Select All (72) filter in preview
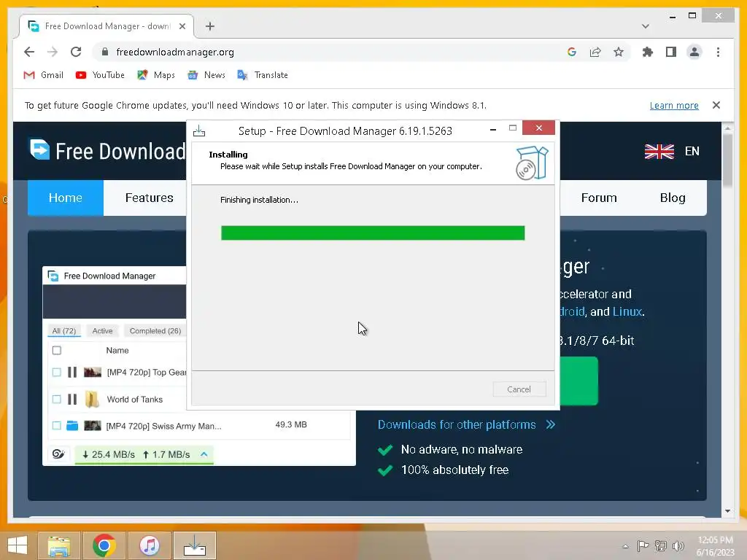Screen dimensions: 747x560 pyautogui.click(x=64, y=330)
